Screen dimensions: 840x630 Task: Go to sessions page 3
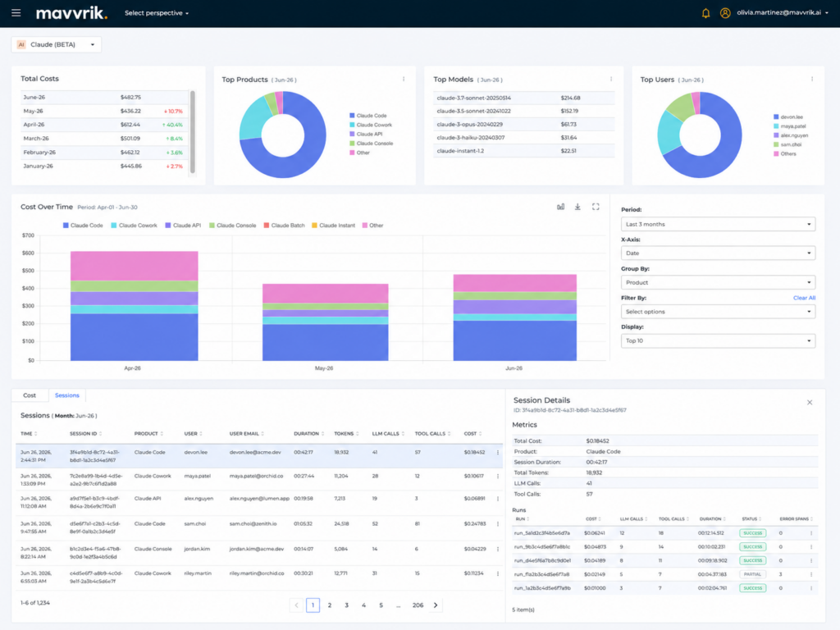[x=347, y=605]
